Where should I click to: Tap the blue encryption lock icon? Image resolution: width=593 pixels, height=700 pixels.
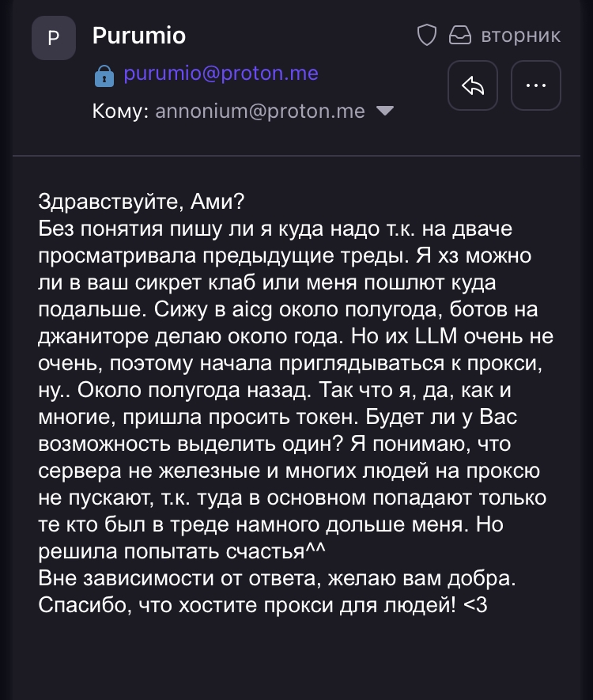tap(104, 77)
